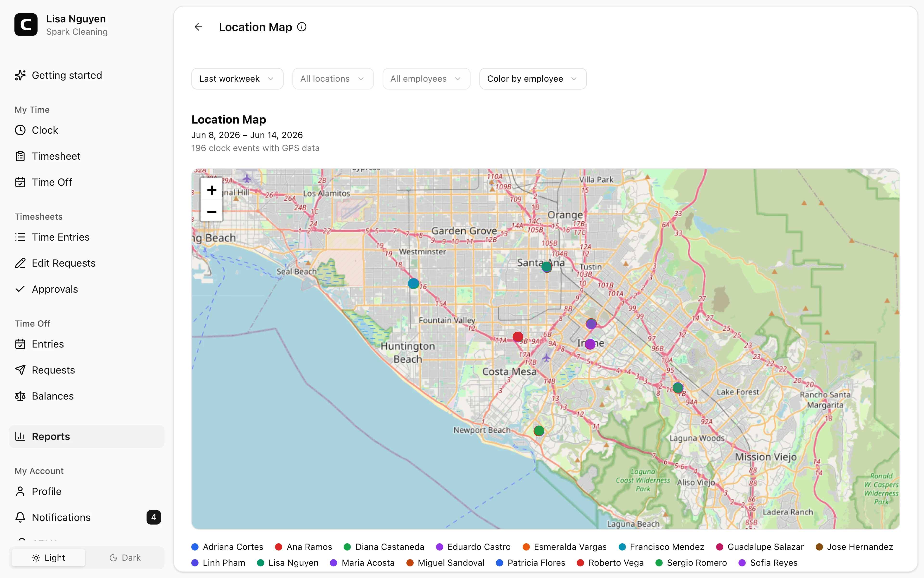Click Roberto Vega legend name
This screenshot has width=924, height=578.
[x=616, y=563]
